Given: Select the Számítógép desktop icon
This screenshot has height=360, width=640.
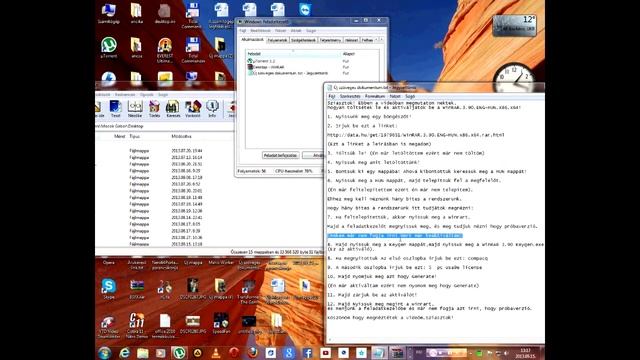Looking at the screenshot, I should pyautogui.click(x=109, y=13).
